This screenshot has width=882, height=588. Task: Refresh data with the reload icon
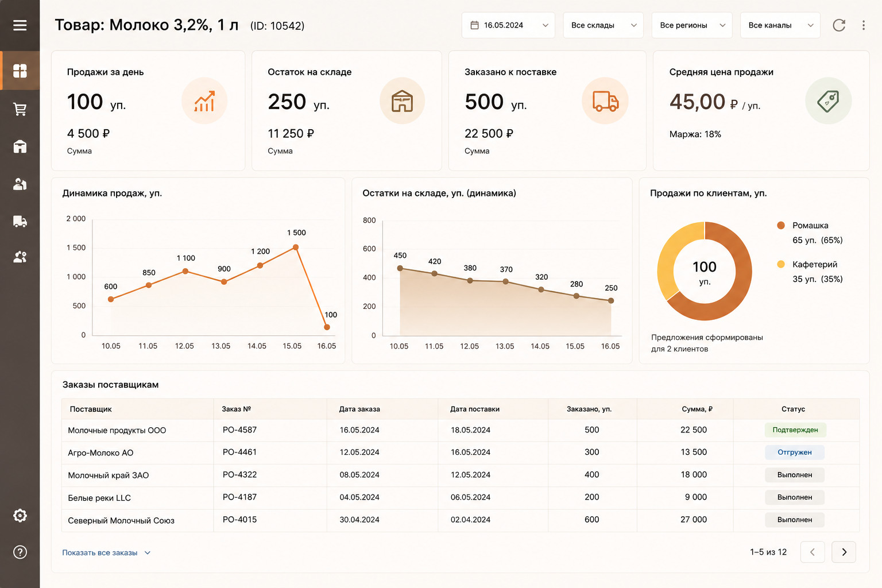coord(839,25)
